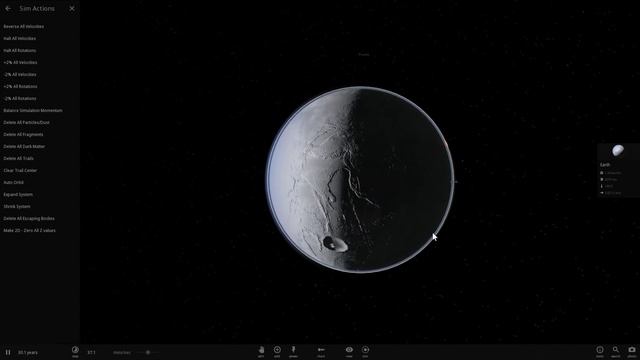640x360 pixels.
Task: Click the elapsed years time readout
Action: click(x=28, y=352)
